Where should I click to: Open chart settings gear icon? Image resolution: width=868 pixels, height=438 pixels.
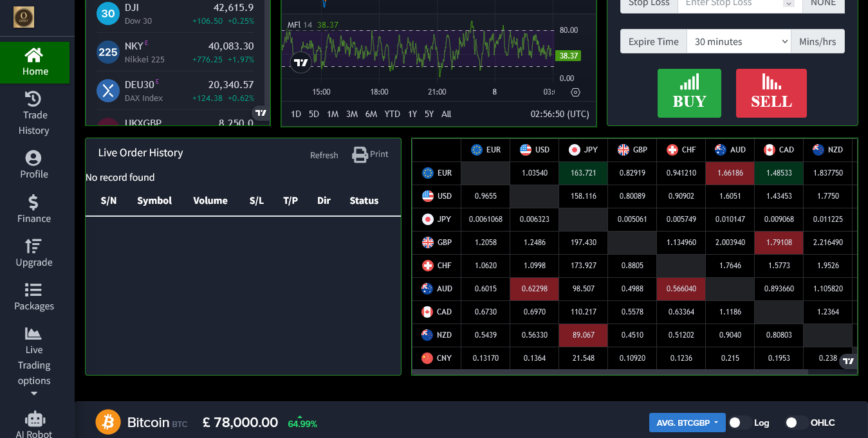tap(575, 92)
